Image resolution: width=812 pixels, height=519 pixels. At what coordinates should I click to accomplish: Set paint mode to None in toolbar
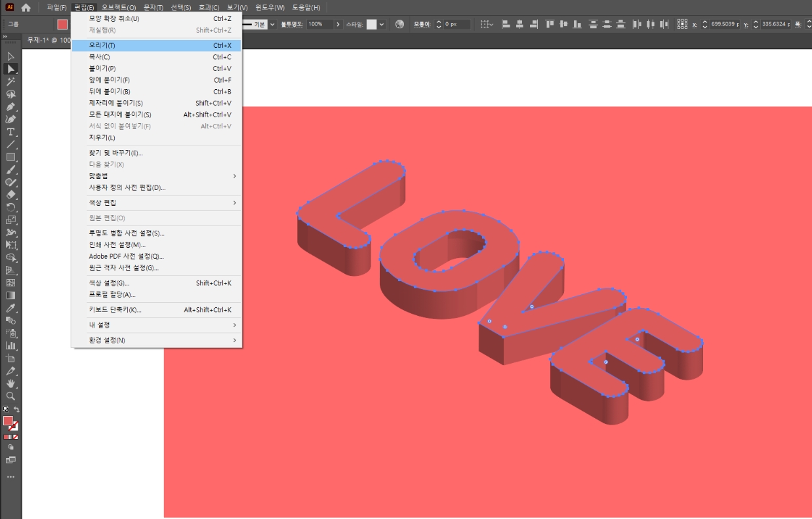[15, 436]
